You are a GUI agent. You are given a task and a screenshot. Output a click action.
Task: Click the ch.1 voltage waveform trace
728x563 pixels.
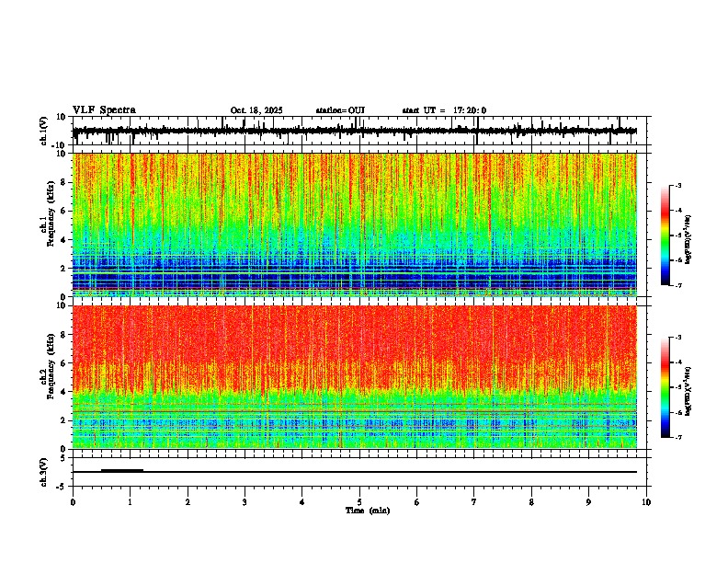click(x=355, y=131)
